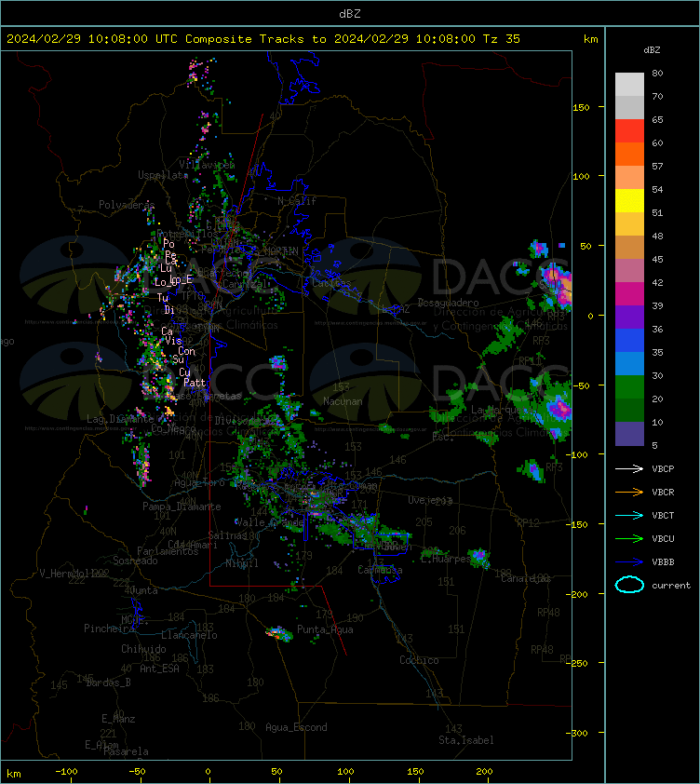Click the 'VBCT' legend label
This screenshot has height=784, width=700.
click(x=663, y=515)
